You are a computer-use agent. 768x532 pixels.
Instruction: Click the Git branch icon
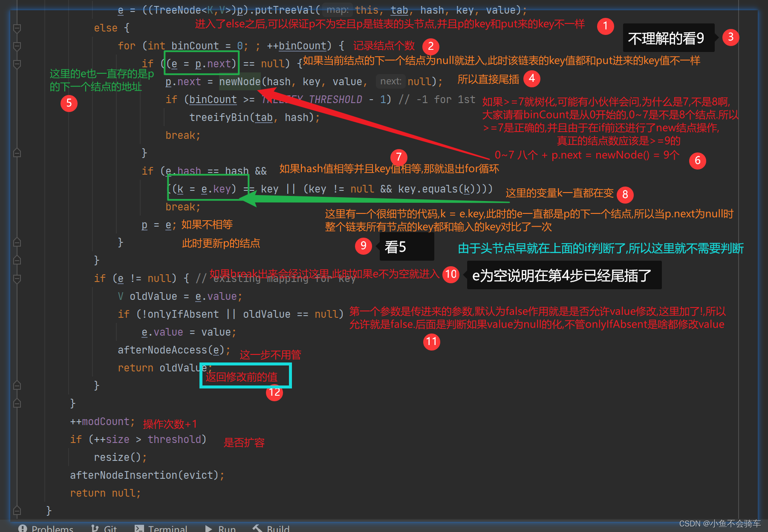click(x=95, y=529)
